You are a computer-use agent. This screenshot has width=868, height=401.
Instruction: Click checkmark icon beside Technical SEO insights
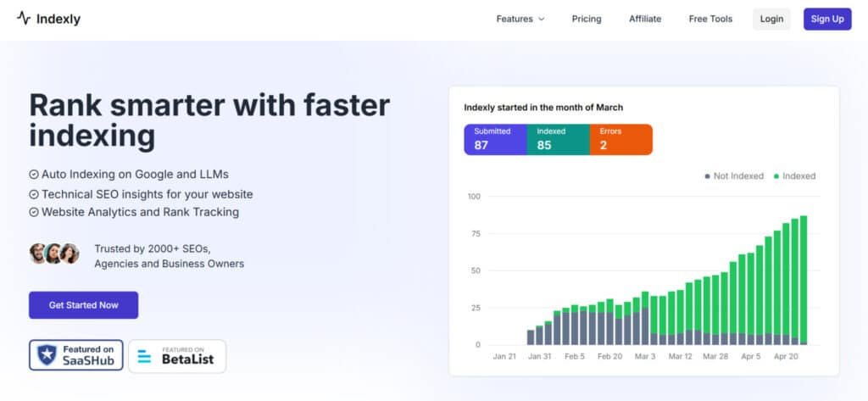click(34, 194)
